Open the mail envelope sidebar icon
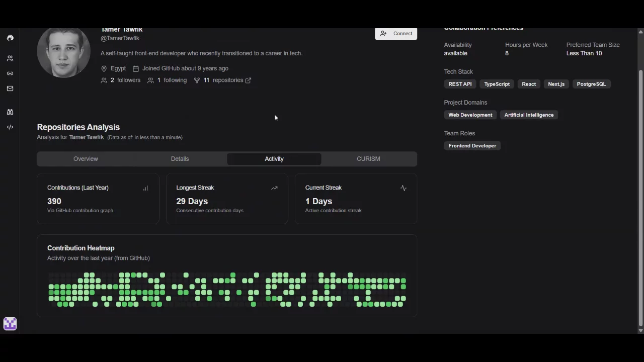Screen dimensions: 644x362 10,88
